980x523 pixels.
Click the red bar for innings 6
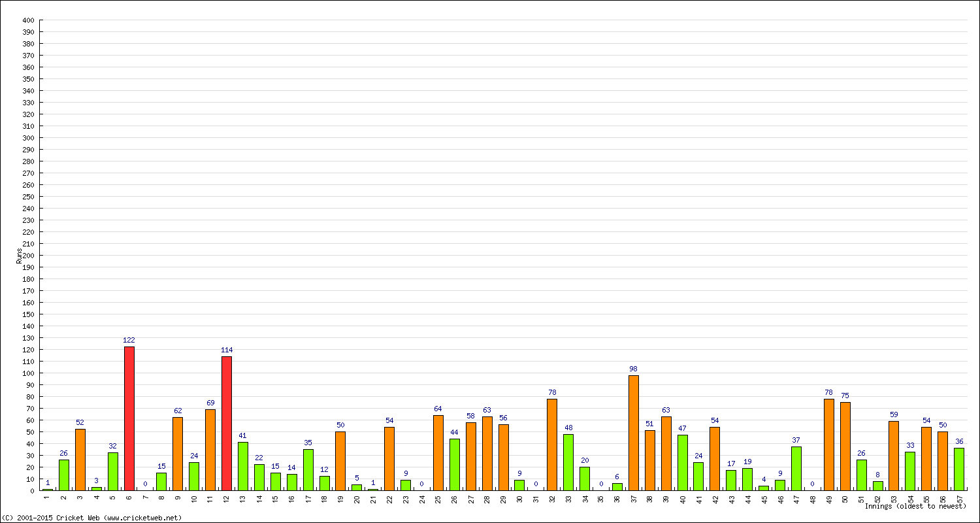tap(129, 418)
